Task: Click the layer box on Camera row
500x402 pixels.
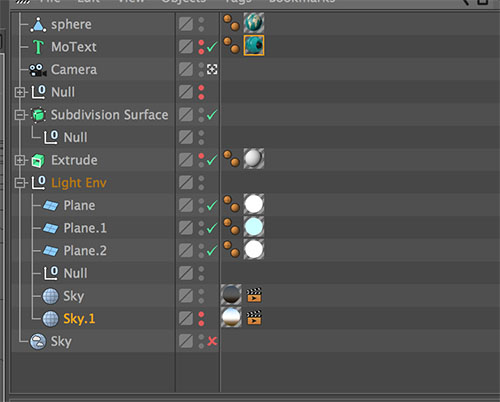Action: point(186,69)
